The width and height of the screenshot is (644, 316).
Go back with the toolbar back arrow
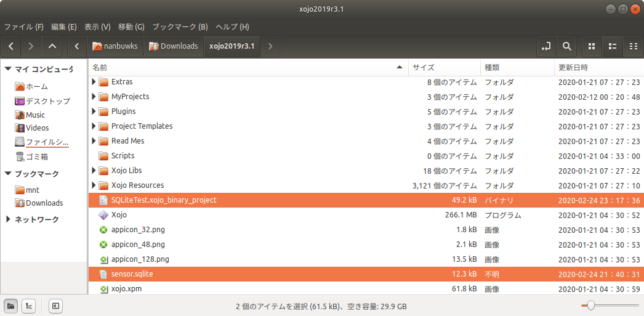click(12, 46)
